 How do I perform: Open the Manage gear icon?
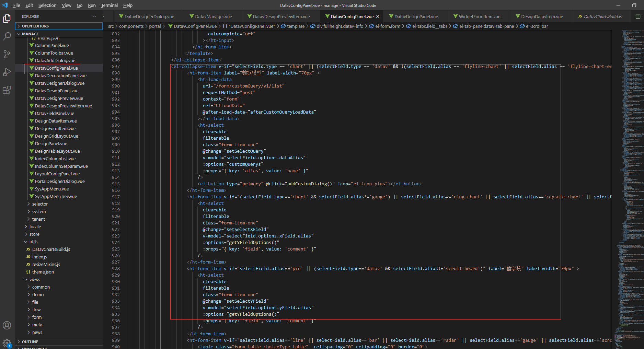click(7, 342)
